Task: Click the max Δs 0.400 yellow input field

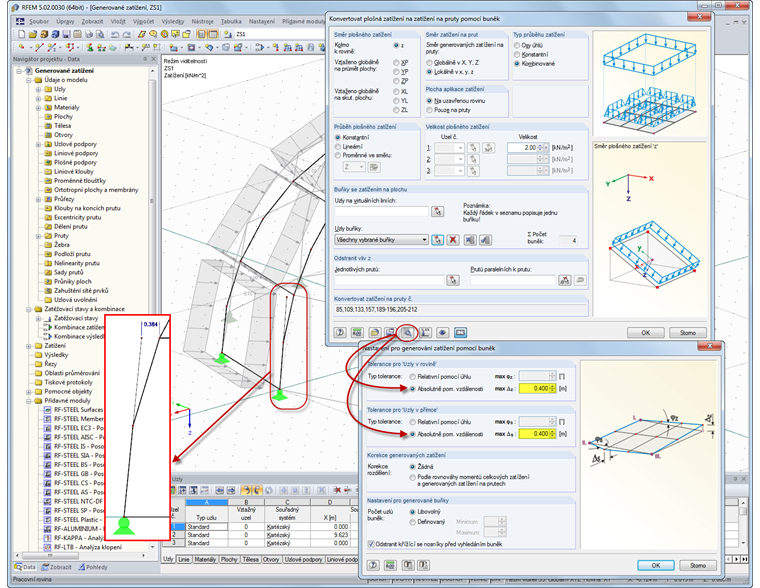Action: (534, 434)
